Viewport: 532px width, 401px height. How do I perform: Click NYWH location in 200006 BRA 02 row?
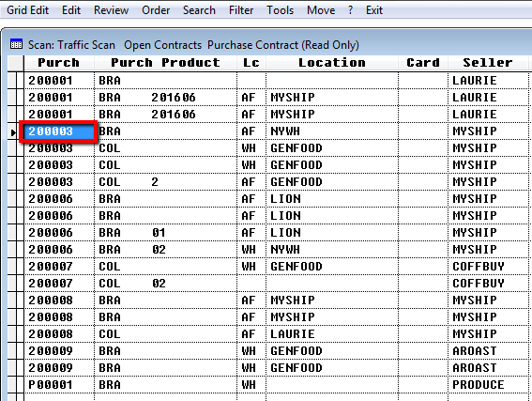coord(332,250)
